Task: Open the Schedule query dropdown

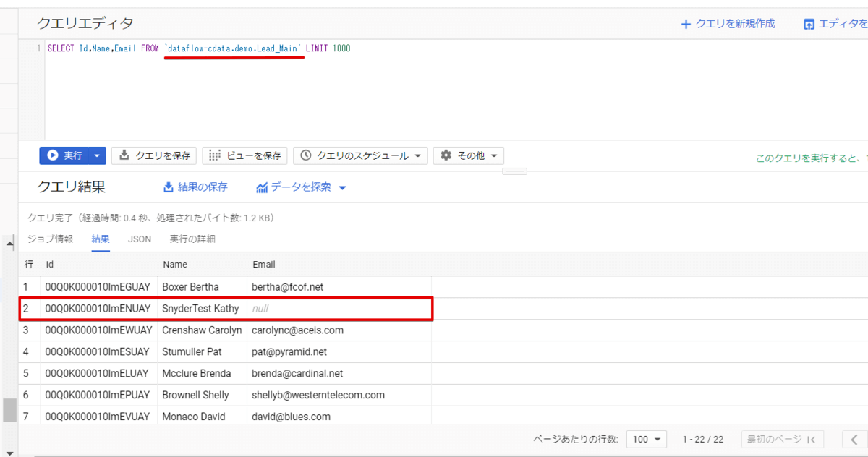Action: (x=360, y=155)
